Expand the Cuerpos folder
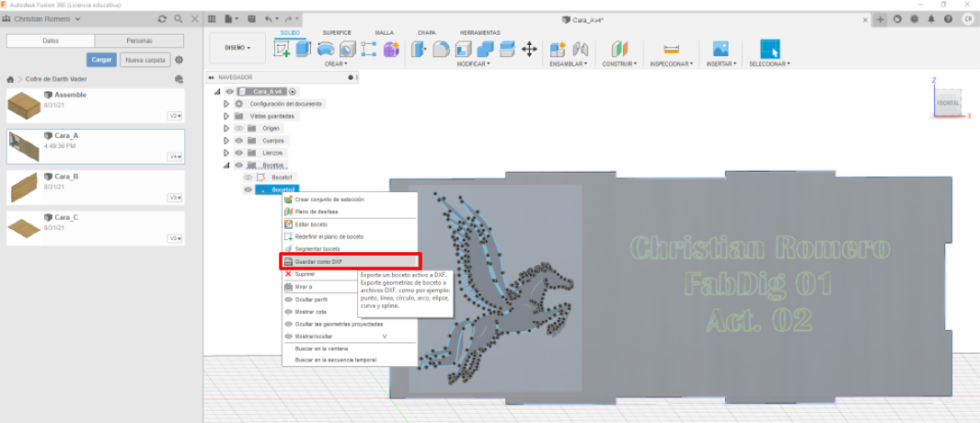 (x=227, y=141)
